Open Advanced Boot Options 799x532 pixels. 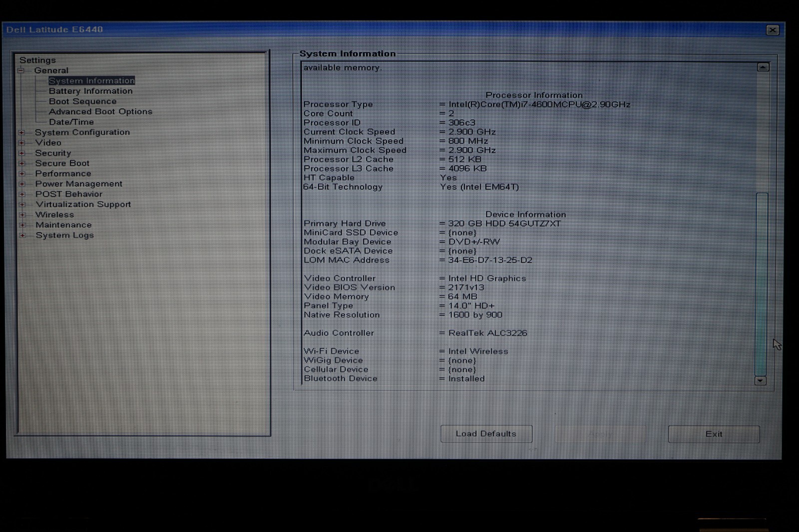click(x=100, y=112)
